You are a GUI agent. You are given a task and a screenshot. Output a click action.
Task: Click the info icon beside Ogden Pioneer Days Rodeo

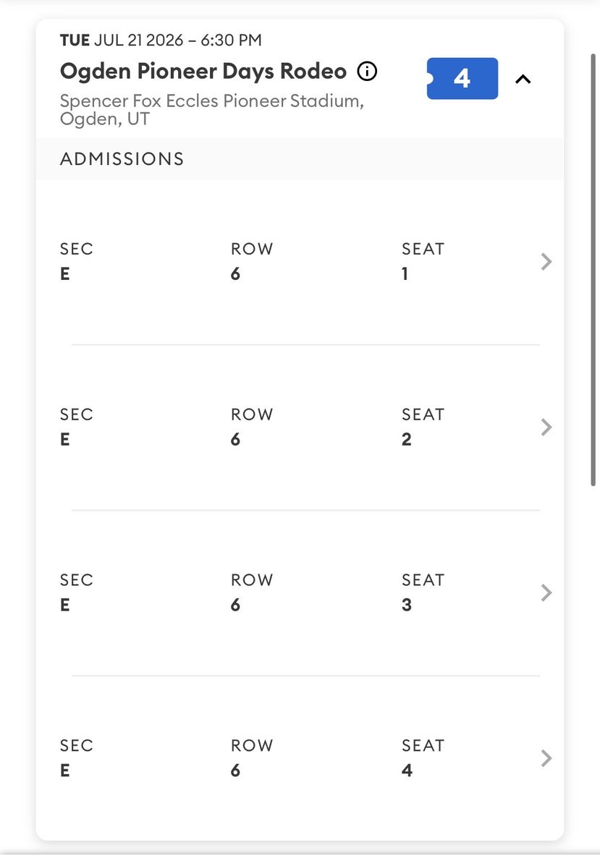click(x=368, y=72)
